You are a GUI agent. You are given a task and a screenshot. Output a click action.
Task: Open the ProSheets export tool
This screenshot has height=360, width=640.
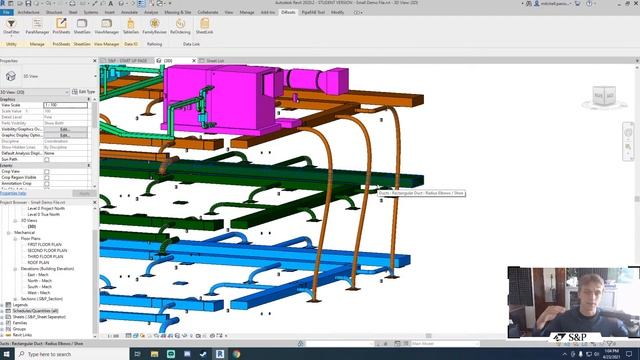(x=61, y=26)
